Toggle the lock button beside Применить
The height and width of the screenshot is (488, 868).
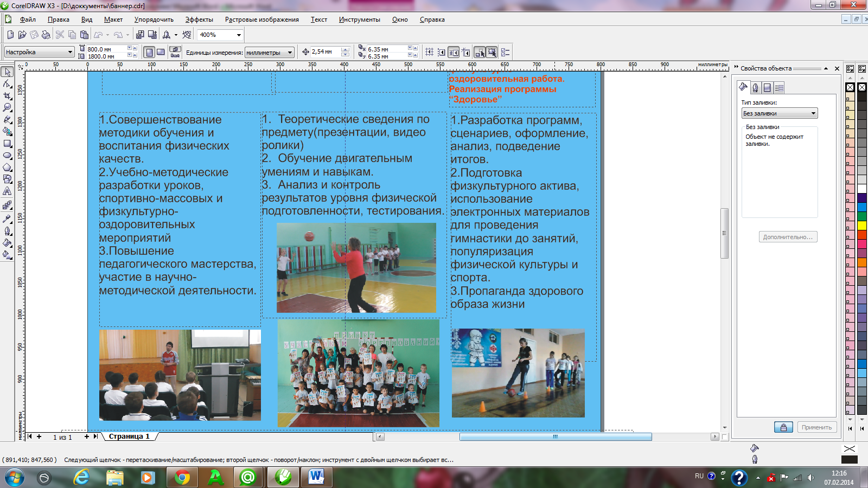coord(783,427)
